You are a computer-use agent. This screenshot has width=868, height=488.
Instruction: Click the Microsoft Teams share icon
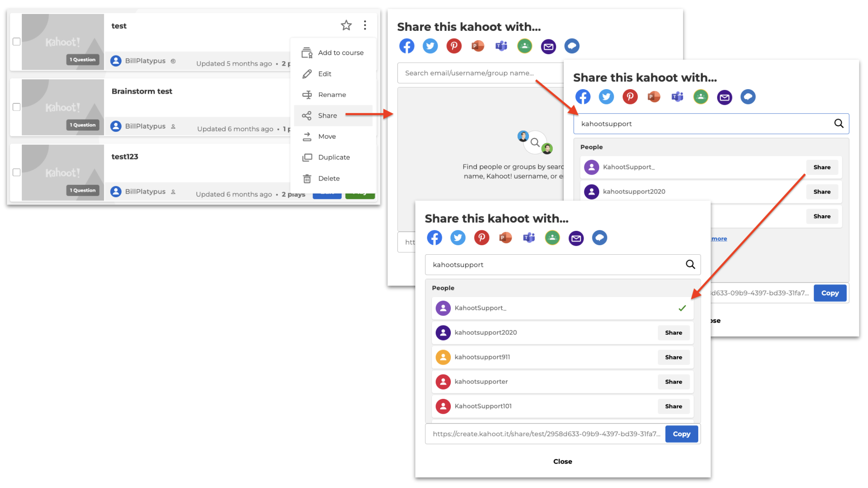[x=501, y=46]
